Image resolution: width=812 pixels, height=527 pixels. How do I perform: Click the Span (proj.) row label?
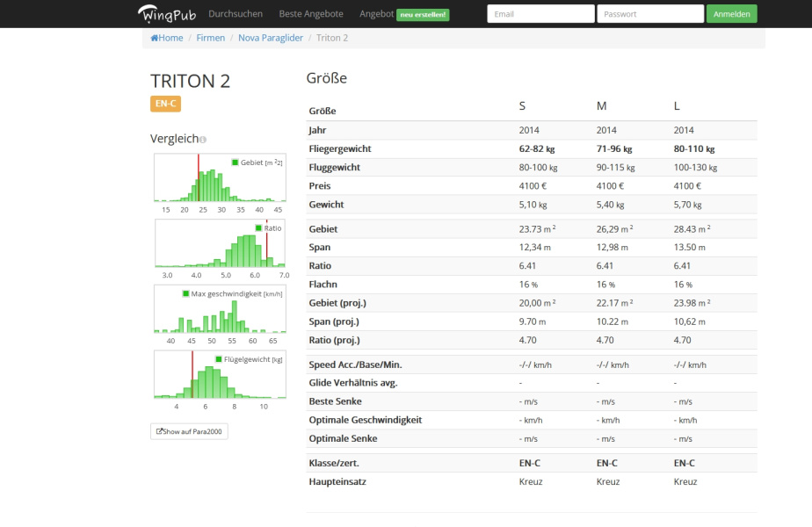(334, 321)
